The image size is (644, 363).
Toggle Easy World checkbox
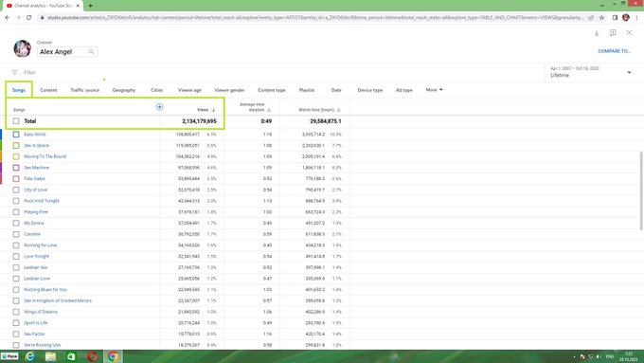coord(16,135)
